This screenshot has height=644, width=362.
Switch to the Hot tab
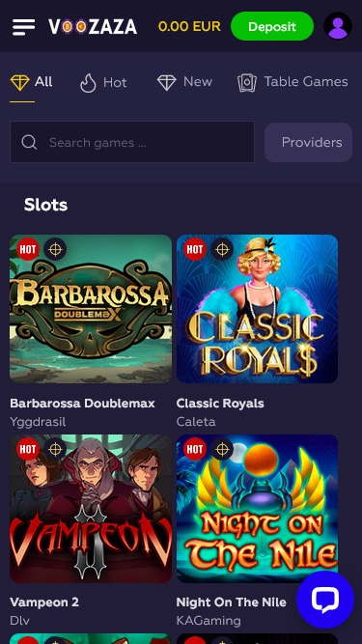(x=103, y=83)
